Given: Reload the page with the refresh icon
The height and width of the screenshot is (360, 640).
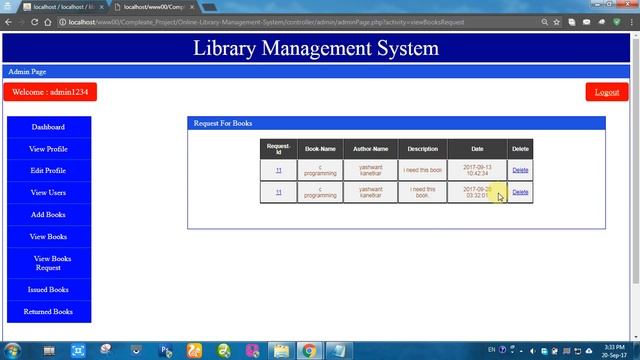Looking at the screenshot, I should tap(35, 22).
